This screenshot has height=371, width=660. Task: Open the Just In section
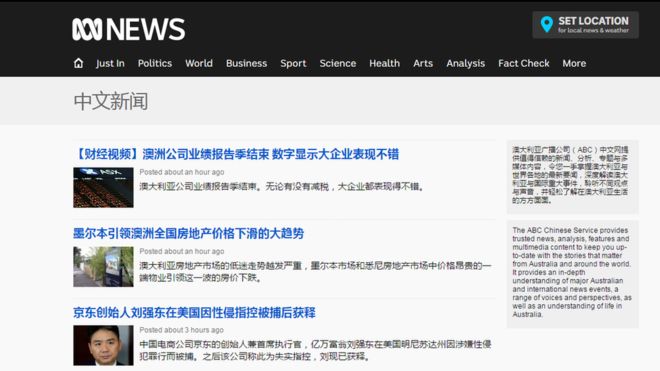pyautogui.click(x=110, y=63)
